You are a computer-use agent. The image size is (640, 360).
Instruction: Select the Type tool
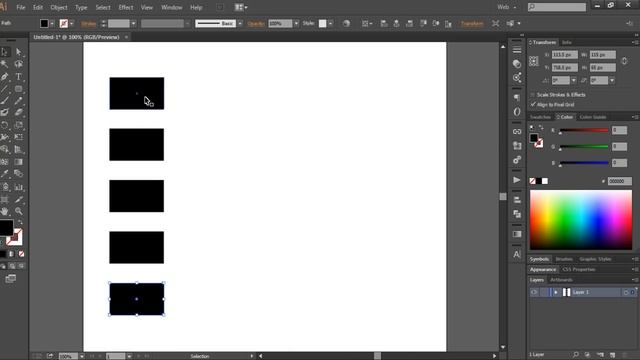click(x=18, y=76)
